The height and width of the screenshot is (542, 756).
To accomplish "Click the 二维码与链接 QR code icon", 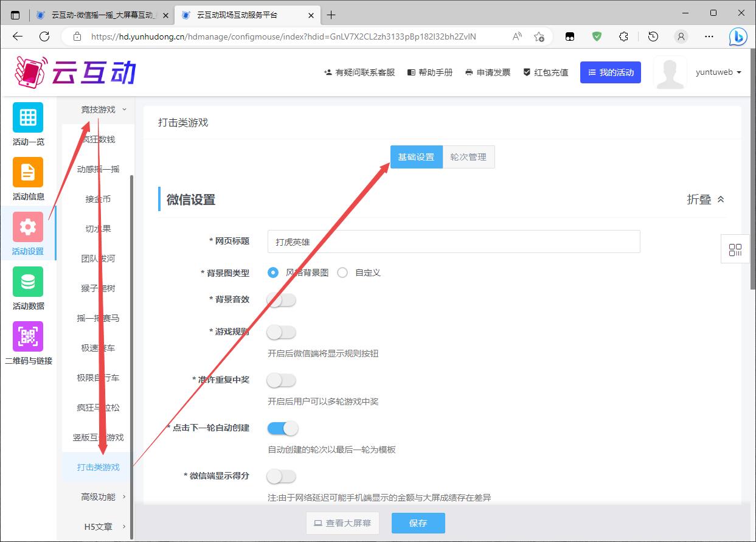I will tap(28, 336).
